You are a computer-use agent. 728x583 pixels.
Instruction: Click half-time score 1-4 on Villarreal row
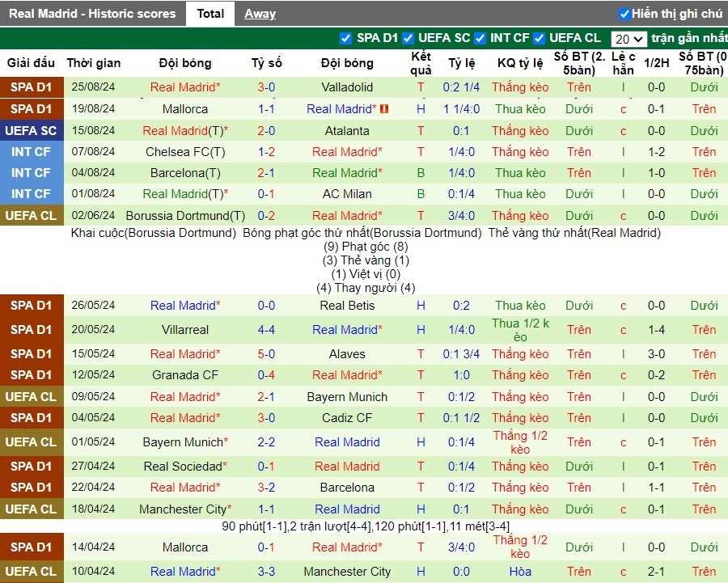[x=657, y=330]
